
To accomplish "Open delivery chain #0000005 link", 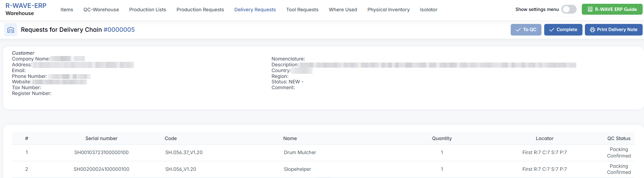I will (x=119, y=30).
